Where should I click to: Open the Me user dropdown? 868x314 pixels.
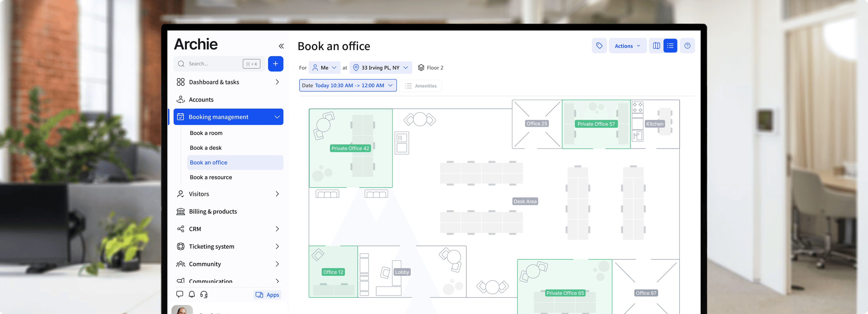pyautogui.click(x=324, y=68)
